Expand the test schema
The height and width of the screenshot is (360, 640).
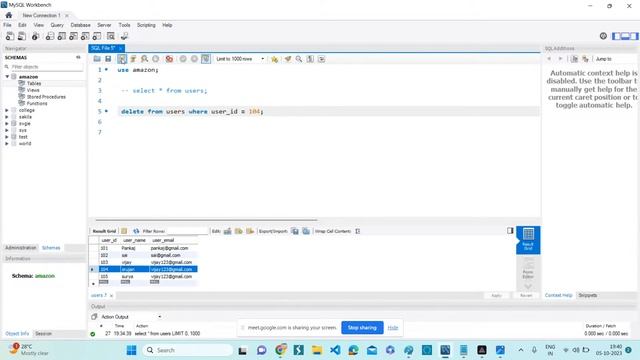pyautogui.click(x=7, y=137)
